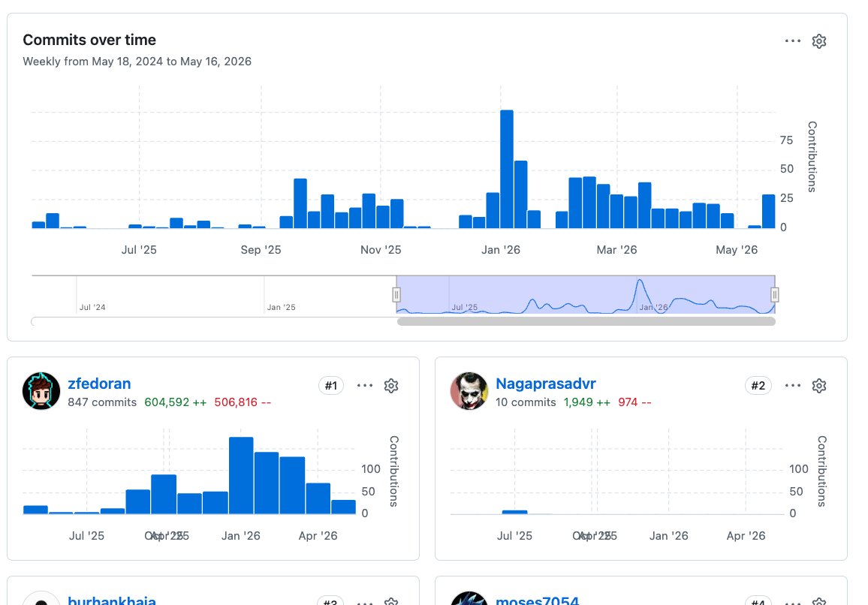Click 'May '26' axis label on main chart
The width and height of the screenshot is (868, 605).
(737, 250)
